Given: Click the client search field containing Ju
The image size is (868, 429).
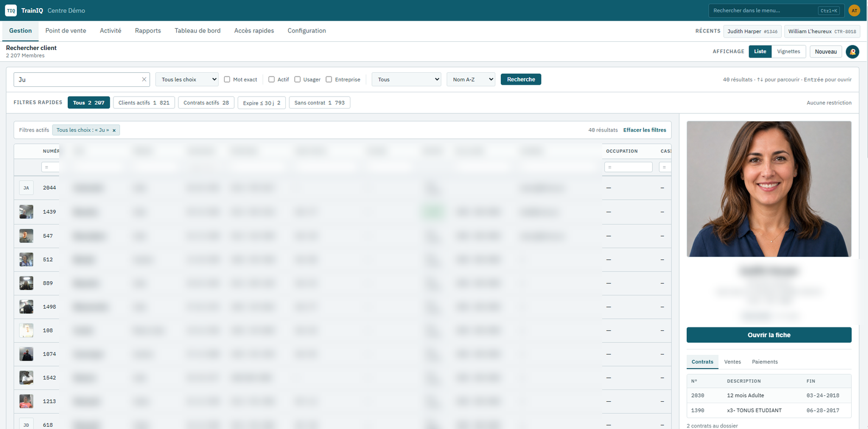Looking at the screenshot, I should [x=81, y=79].
